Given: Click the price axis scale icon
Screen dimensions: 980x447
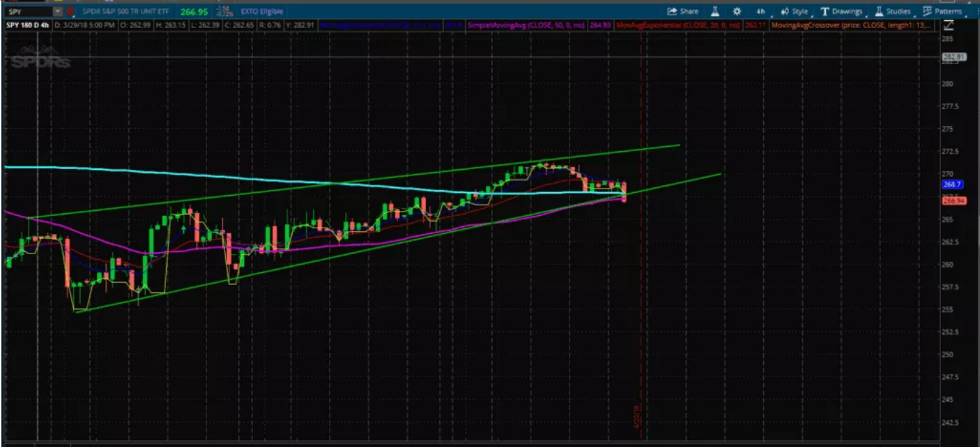Looking at the screenshot, I should (x=948, y=26).
